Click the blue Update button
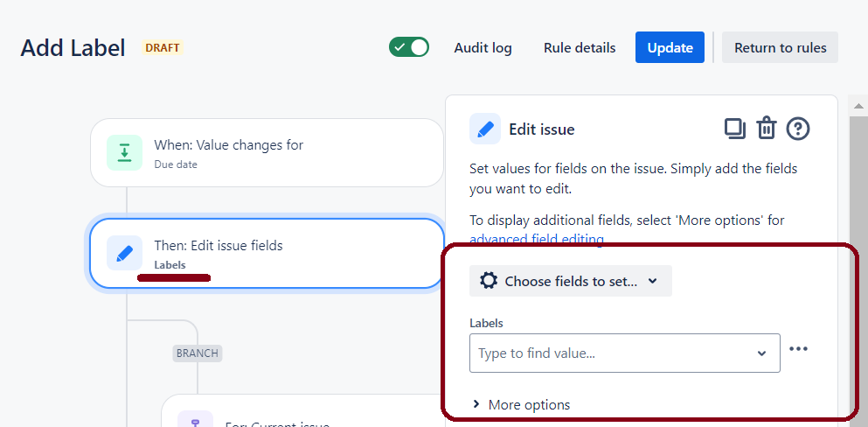Image resolution: width=868 pixels, height=427 pixels. pos(670,48)
